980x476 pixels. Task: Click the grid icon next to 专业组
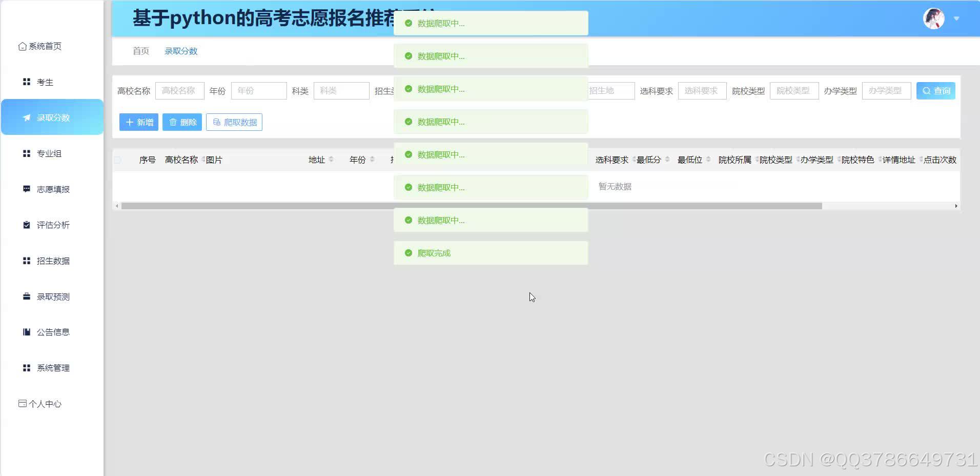(x=27, y=153)
